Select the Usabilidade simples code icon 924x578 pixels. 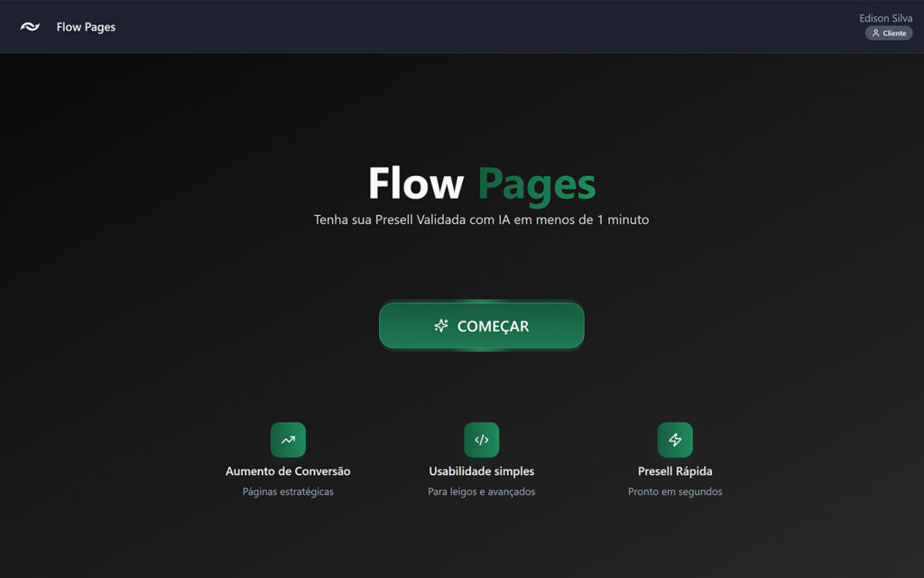[x=482, y=440]
